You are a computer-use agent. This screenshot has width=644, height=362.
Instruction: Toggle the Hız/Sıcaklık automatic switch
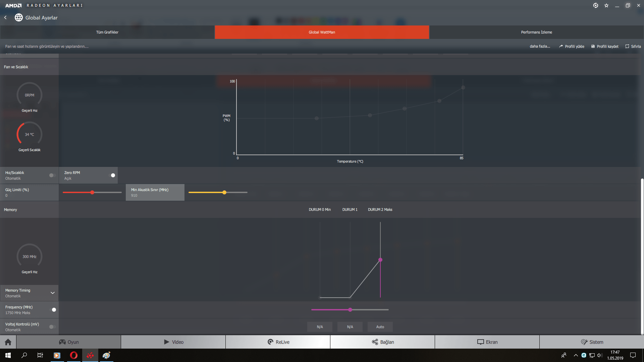coord(52,175)
